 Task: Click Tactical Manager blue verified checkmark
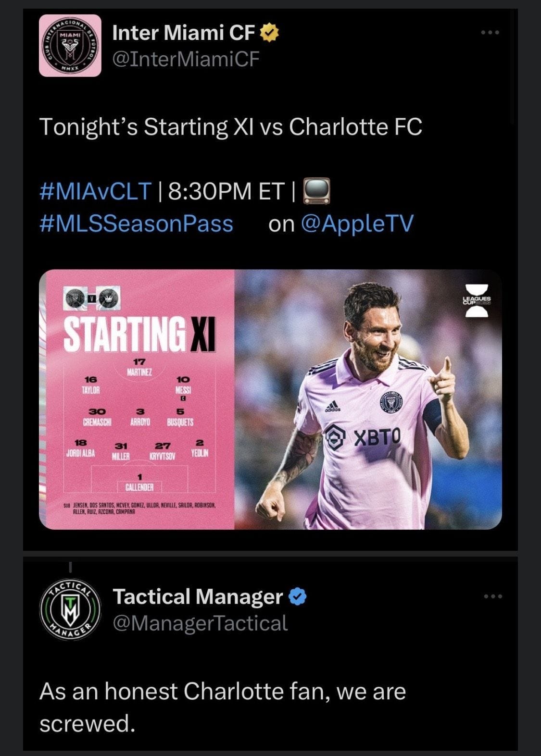tap(298, 597)
